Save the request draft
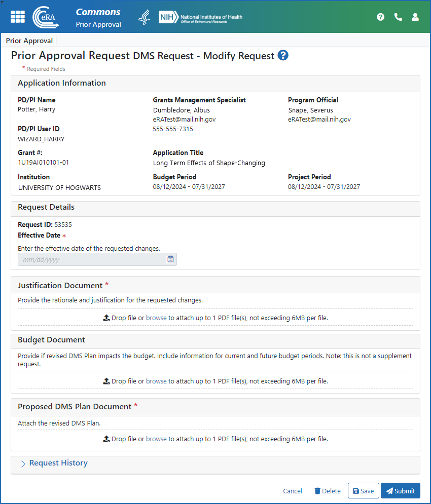The width and height of the screenshot is (431, 504). coord(363,490)
